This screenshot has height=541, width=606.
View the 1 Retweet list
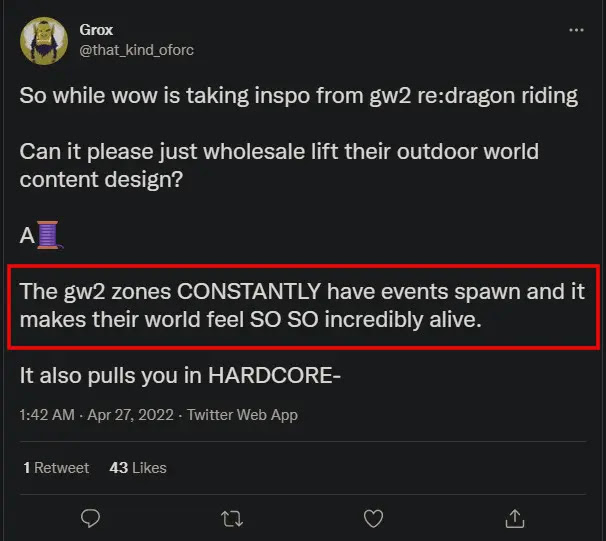click(x=56, y=468)
